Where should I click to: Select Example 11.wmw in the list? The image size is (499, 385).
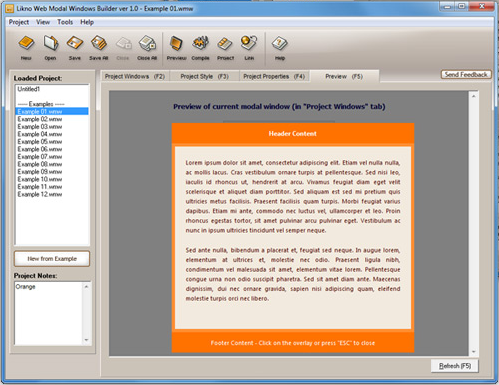coord(52,187)
